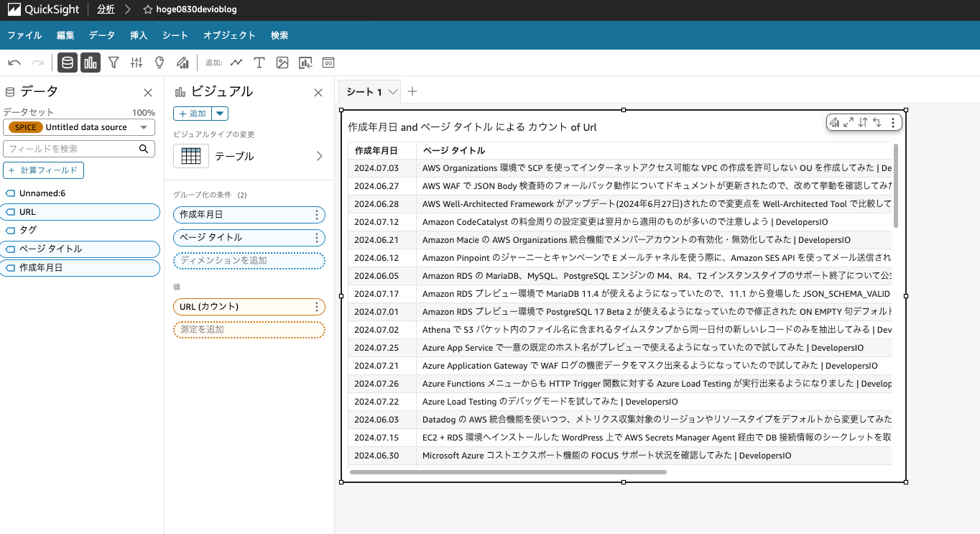Open 作成年月日 field well options dots

tap(317, 214)
